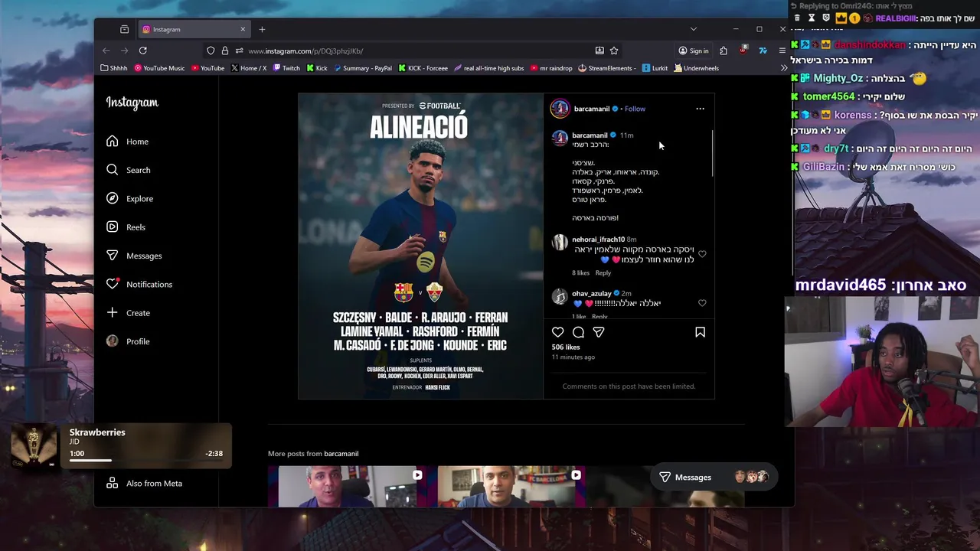The width and height of the screenshot is (980, 551).
Task: Open Twitch bookmark
Action: click(x=286, y=68)
